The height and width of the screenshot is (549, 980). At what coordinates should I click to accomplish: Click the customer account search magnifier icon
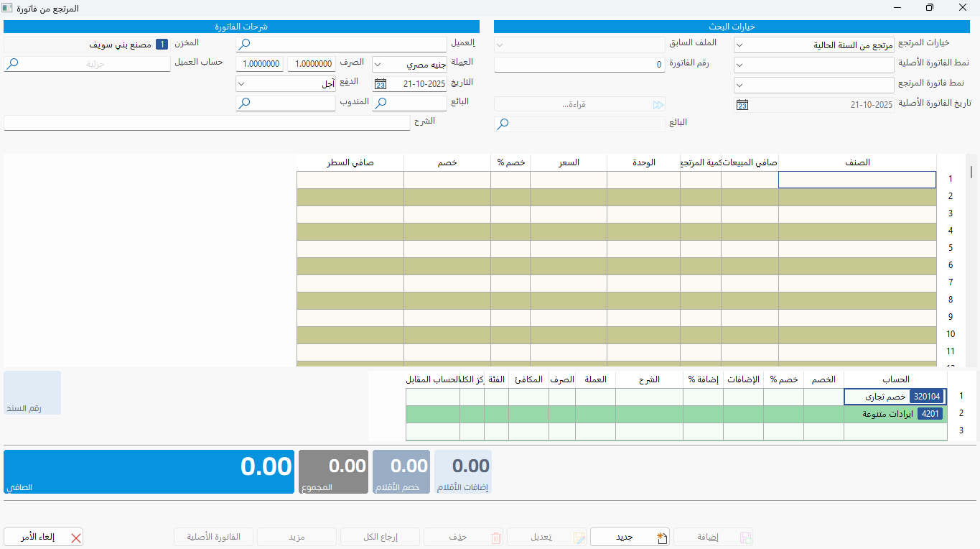pyautogui.click(x=12, y=64)
